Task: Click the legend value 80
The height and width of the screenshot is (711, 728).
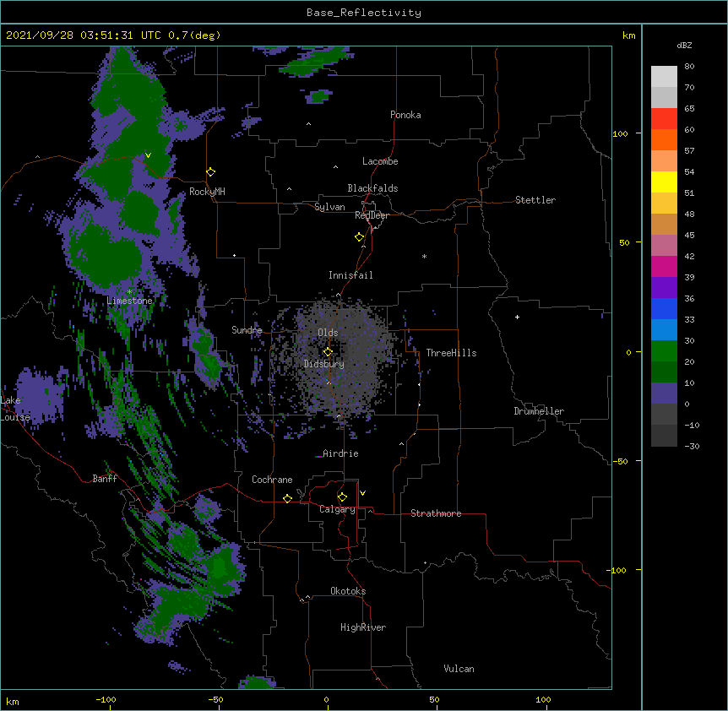Action: (689, 67)
